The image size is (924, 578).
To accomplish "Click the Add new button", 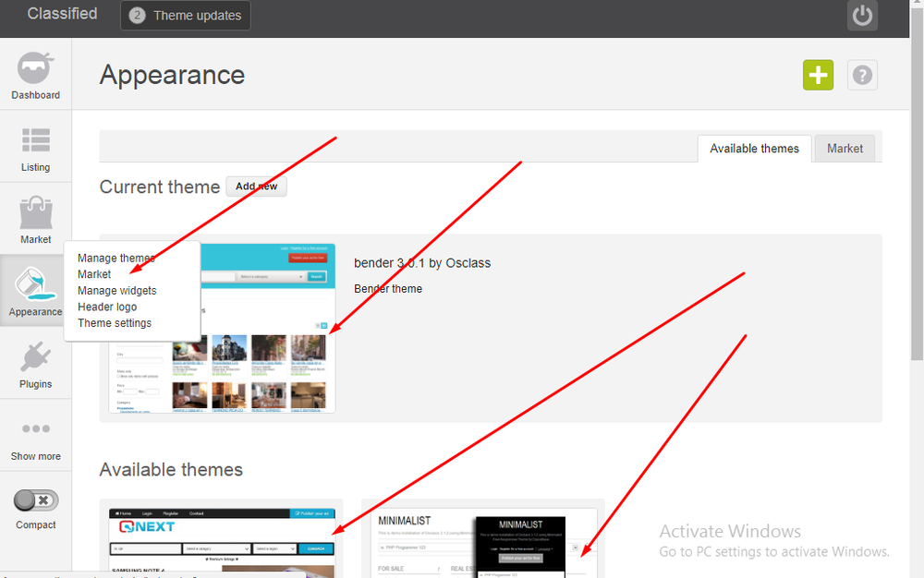I will click(x=256, y=186).
